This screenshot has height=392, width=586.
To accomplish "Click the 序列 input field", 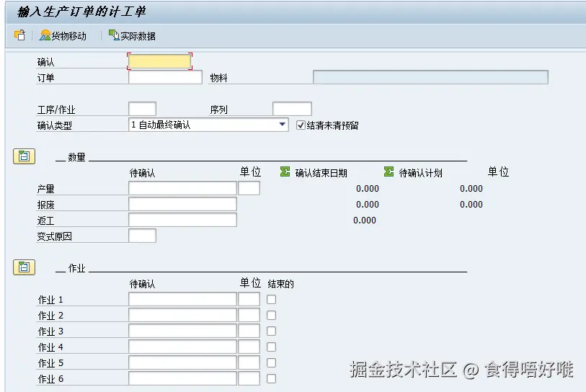I will [x=292, y=109].
